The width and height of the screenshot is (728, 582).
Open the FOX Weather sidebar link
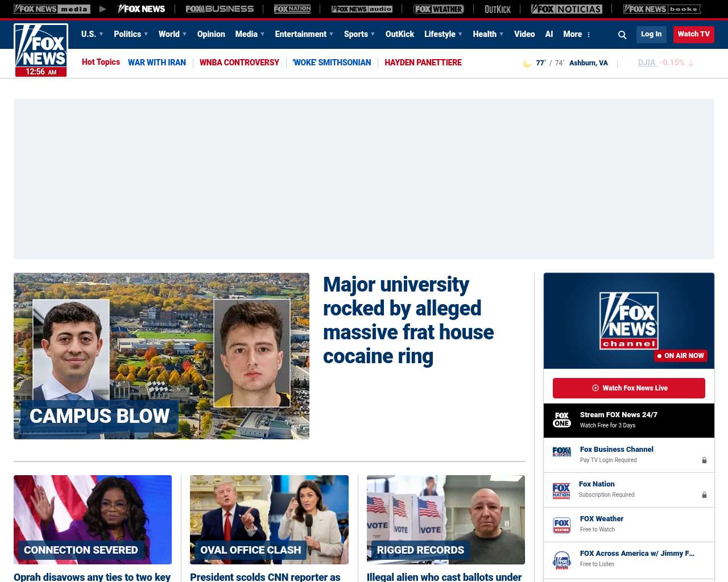point(602,519)
